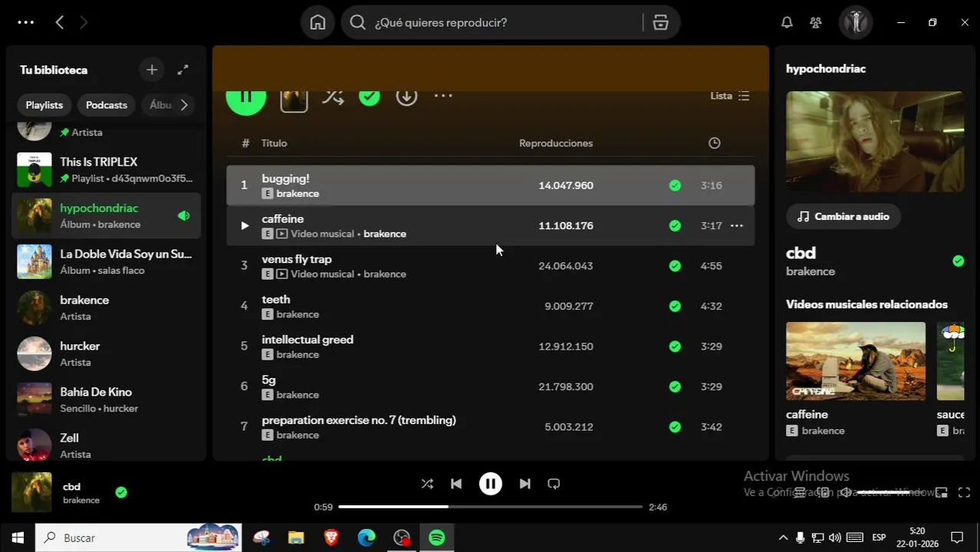Go to Spotify Home
980x552 pixels.
pos(317,22)
